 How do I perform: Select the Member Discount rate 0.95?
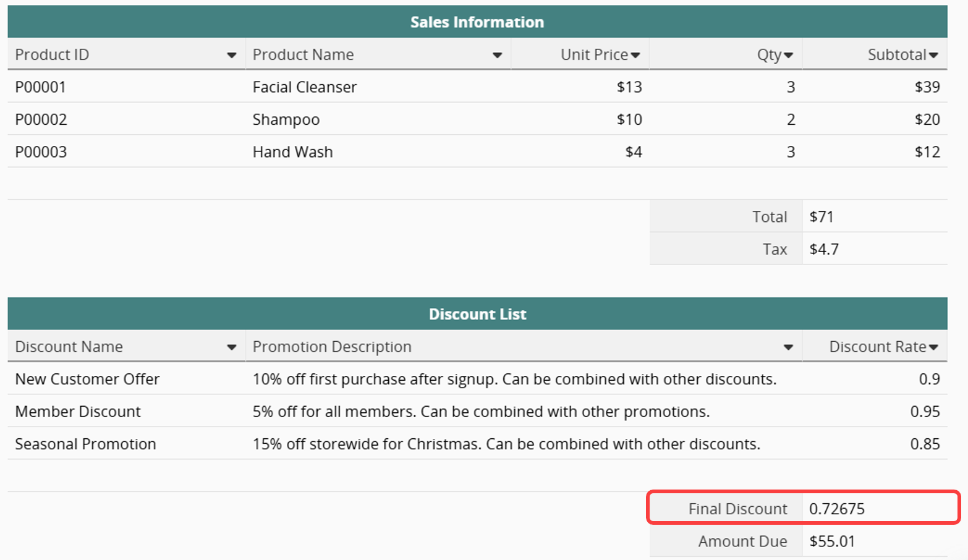coord(925,412)
